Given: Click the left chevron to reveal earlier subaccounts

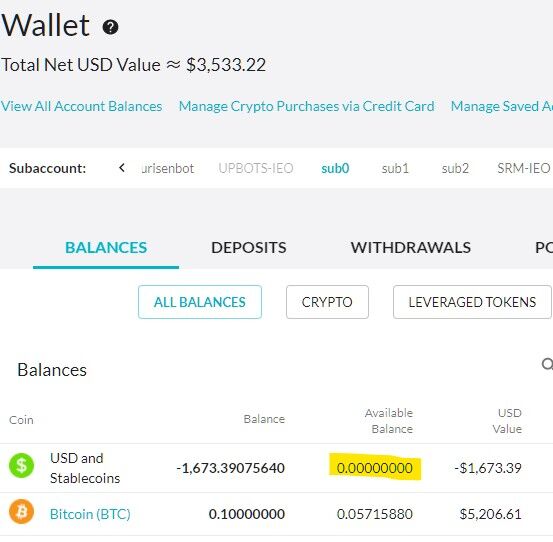Looking at the screenshot, I should click(122, 168).
